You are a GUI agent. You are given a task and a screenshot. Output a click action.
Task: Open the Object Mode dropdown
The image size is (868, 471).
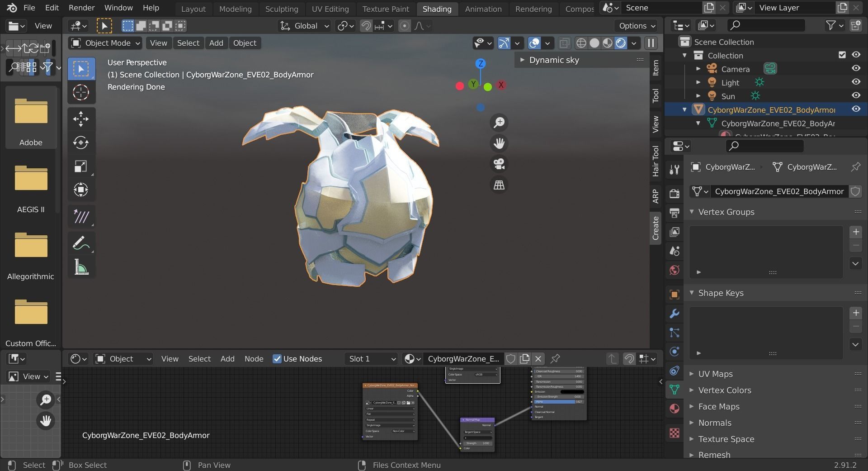tap(105, 43)
